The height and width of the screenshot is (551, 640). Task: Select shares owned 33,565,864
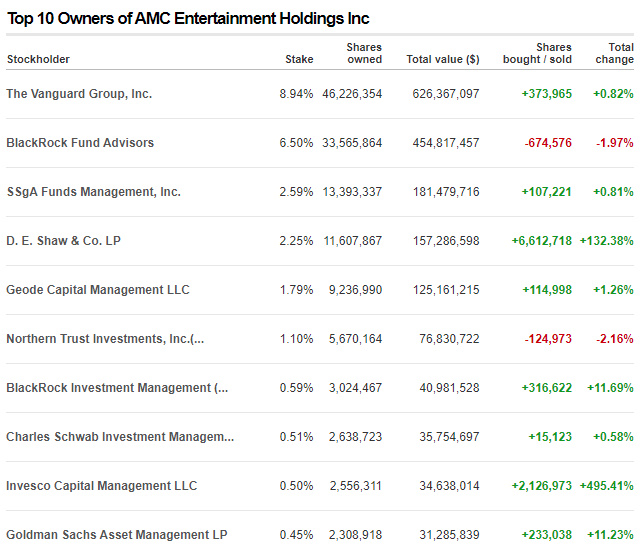click(352, 143)
